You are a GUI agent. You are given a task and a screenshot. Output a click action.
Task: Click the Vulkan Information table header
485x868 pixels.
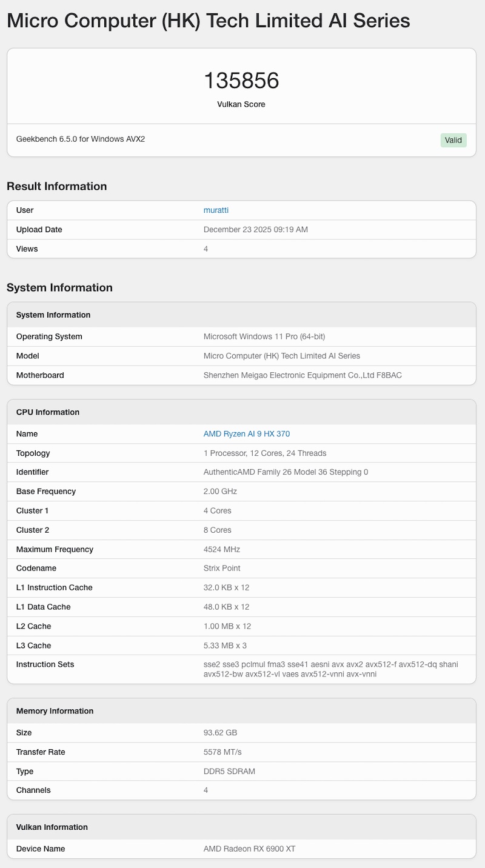(x=52, y=827)
